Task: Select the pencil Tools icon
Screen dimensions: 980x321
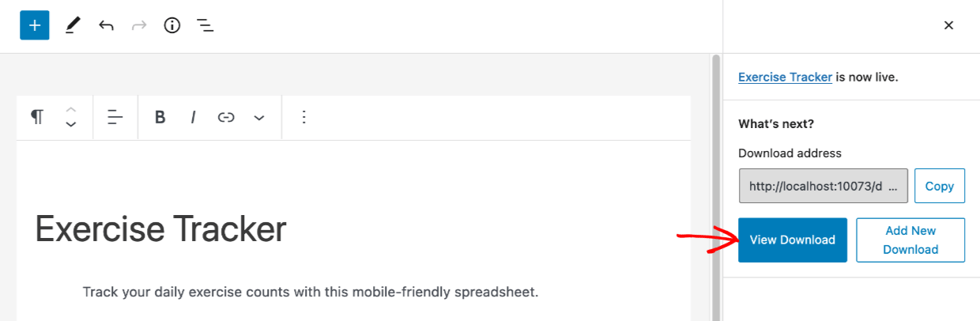Action: point(73,25)
